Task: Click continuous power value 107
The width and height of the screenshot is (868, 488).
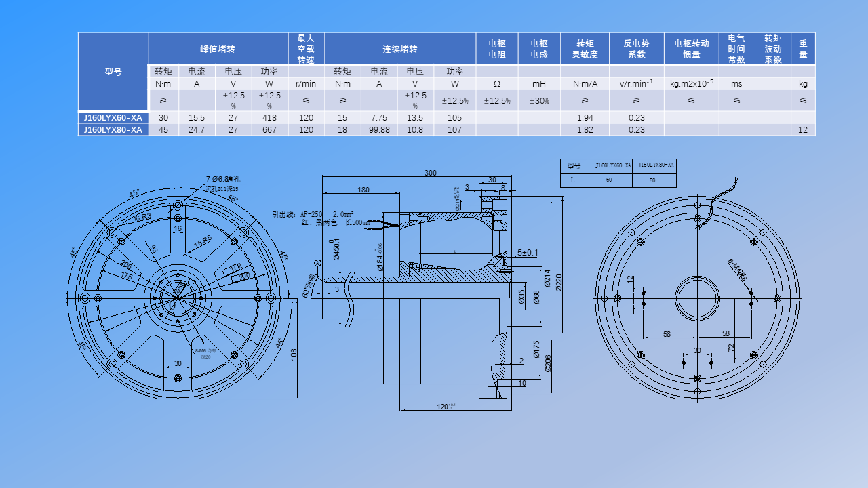Action: point(454,129)
